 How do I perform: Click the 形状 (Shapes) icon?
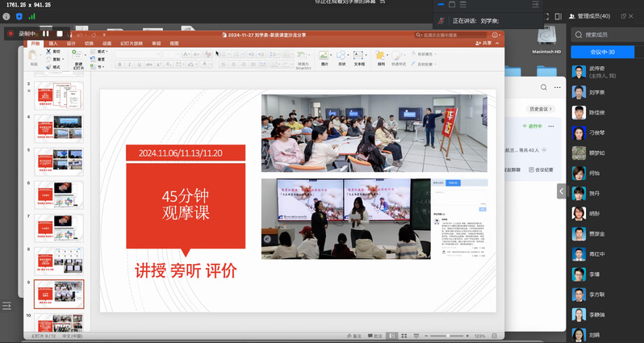341,57
